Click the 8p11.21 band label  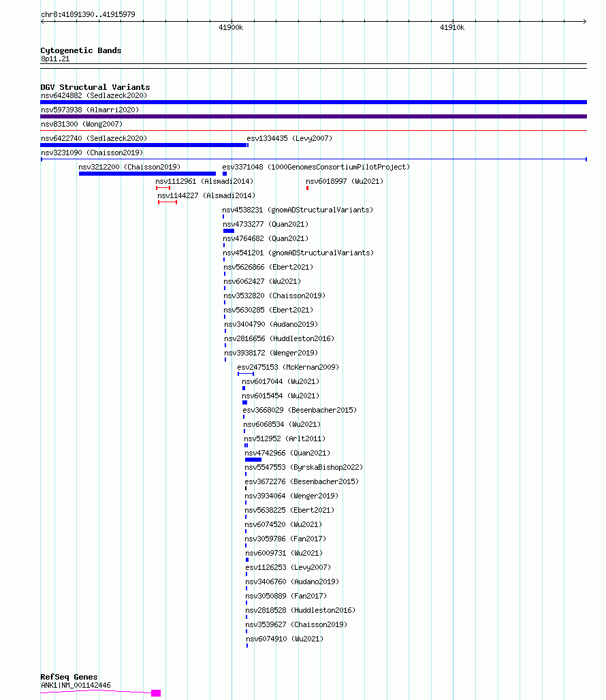[x=55, y=59]
